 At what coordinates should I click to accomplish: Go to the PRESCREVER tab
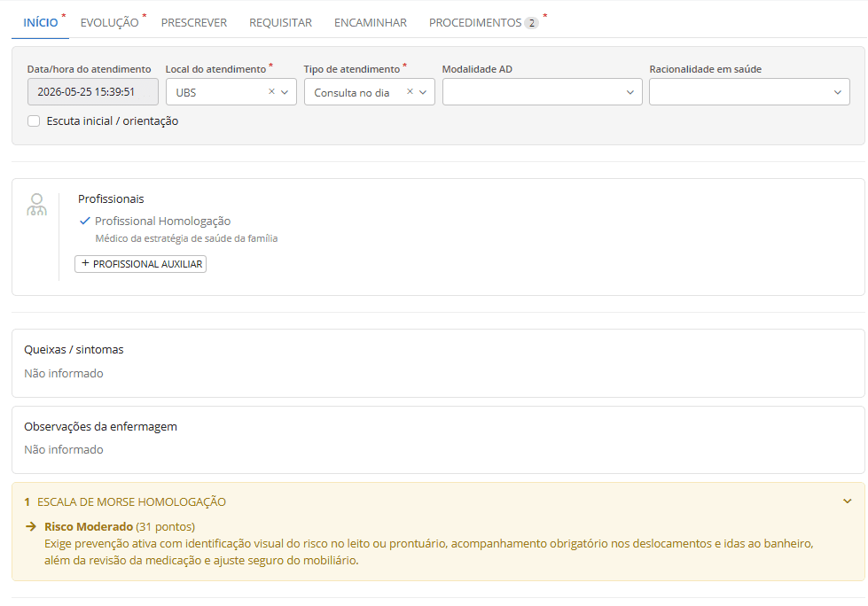pos(194,23)
